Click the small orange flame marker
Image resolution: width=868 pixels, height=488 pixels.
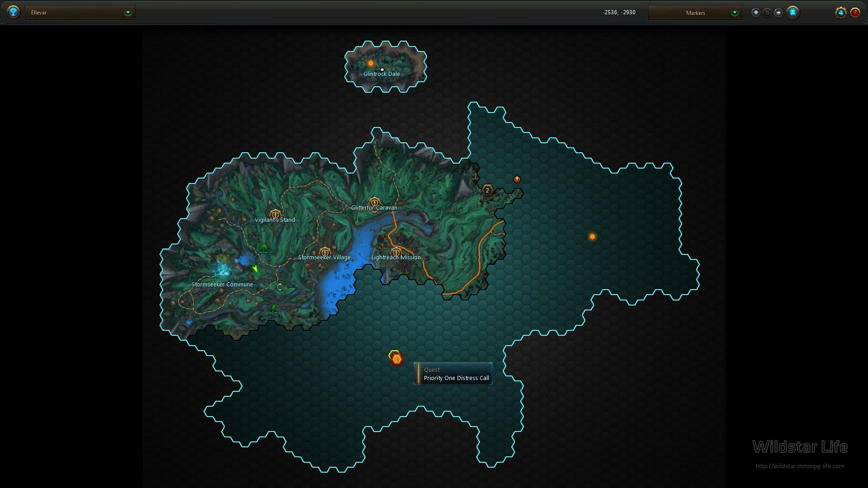point(517,179)
